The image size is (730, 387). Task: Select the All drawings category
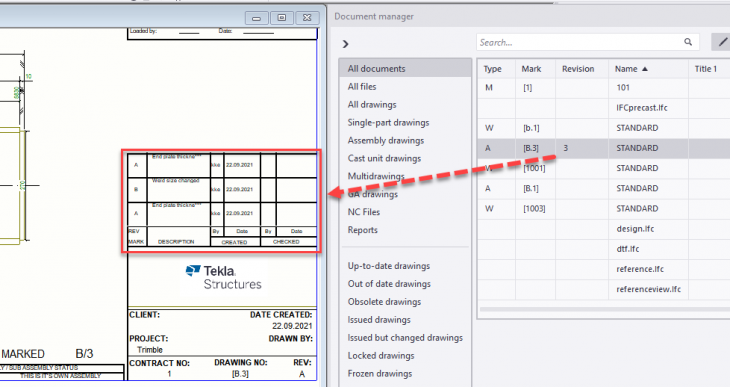click(x=372, y=104)
